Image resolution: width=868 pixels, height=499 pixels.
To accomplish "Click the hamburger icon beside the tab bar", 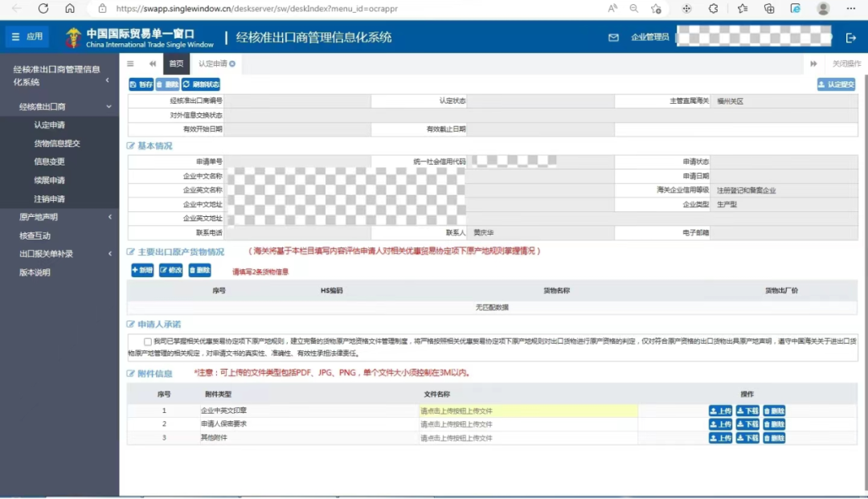I will click(131, 63).
